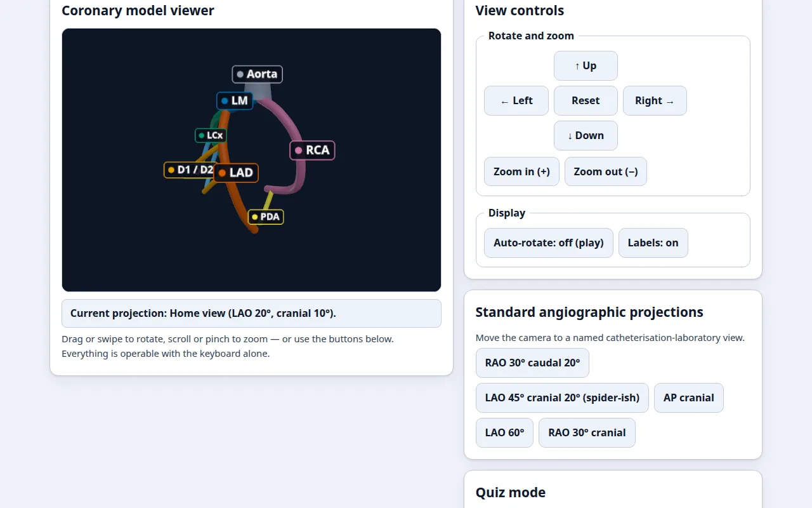The height and width of the screenshot is (508, 812).
Task: Click the D1 / D2 diagonal label
Action: 190,170
